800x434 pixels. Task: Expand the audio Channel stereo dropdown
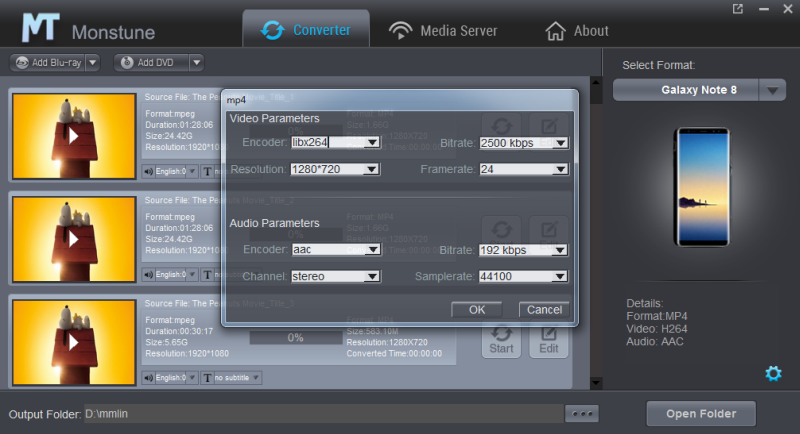coord(372,277)
